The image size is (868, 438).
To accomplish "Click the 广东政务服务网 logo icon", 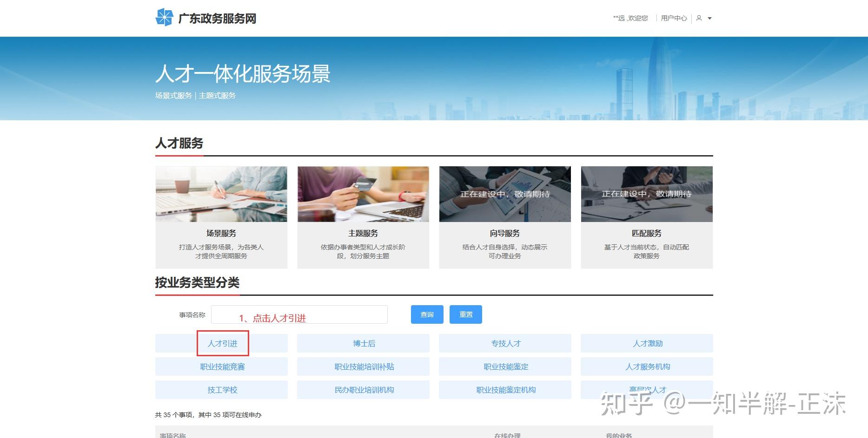I will [x=165, y=18].
